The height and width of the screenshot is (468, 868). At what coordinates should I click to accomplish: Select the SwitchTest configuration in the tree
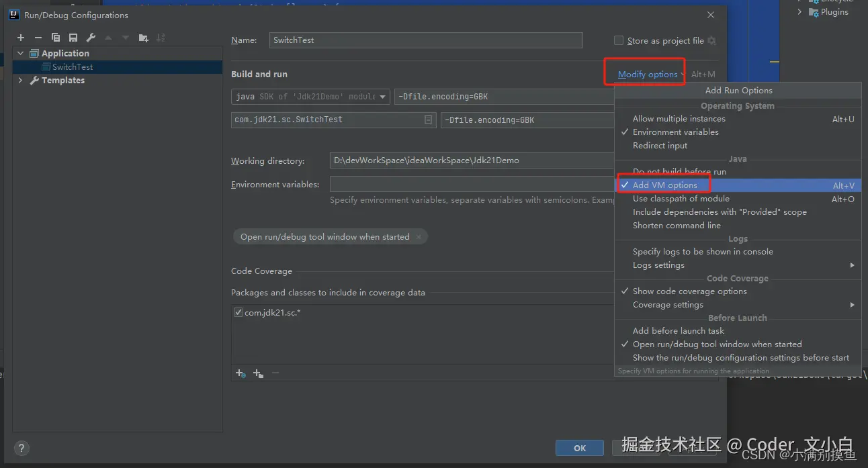[x=118, y=67]
